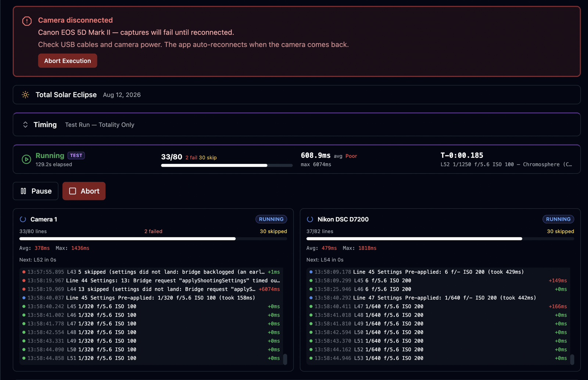
Task: Click the Camera 1 log scrollbar
Action: point(285,359)
